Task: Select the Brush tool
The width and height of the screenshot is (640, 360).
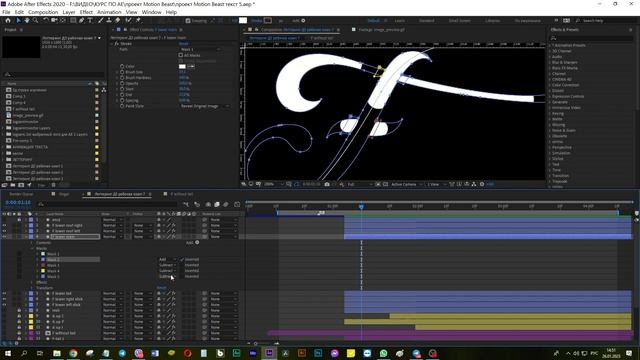Action: 100,20
